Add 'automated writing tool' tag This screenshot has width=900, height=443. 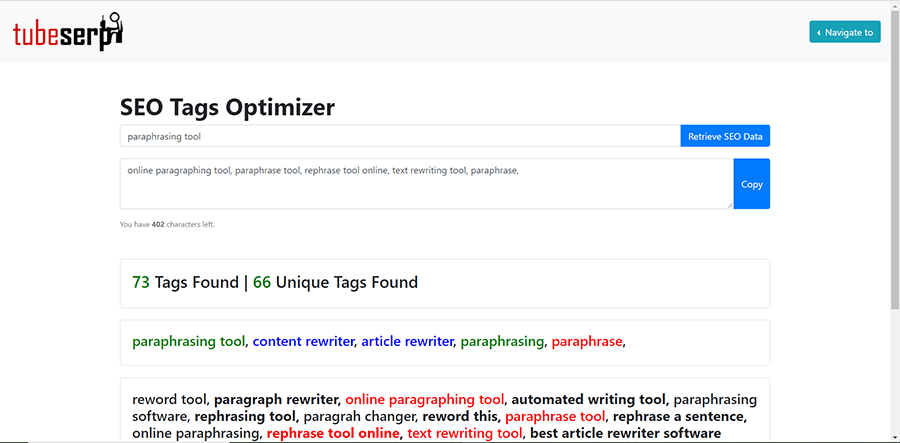pos(590,399)
